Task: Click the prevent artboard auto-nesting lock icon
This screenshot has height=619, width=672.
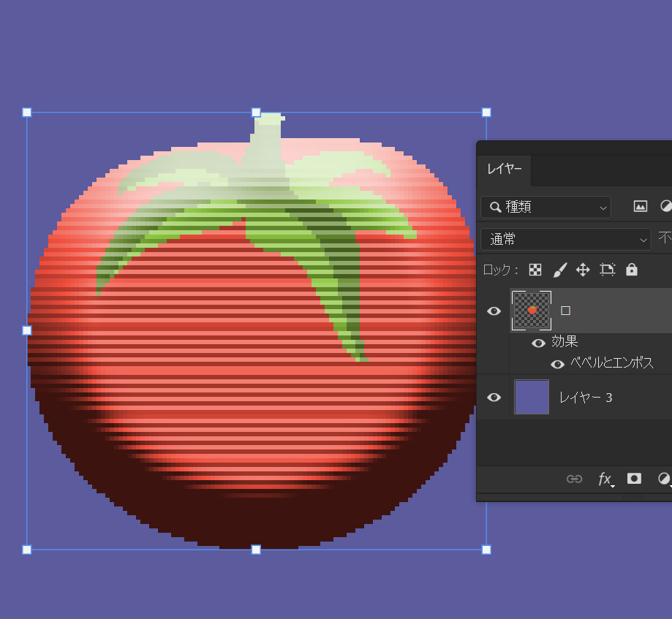Action: 607,270
